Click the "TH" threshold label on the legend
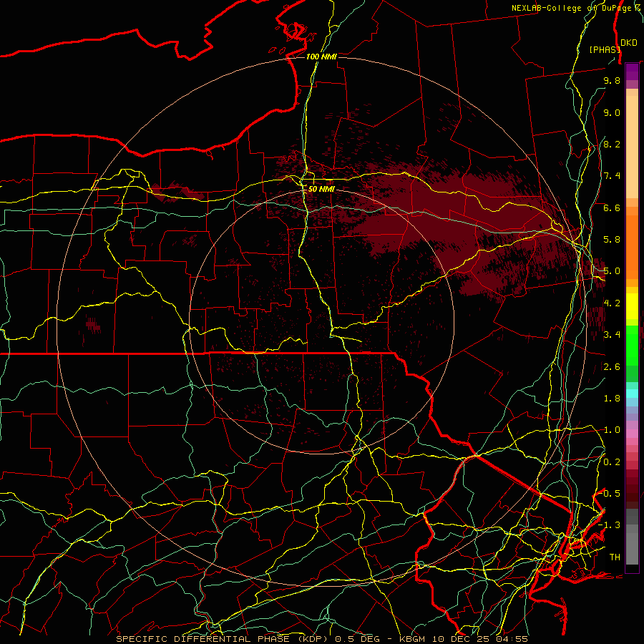 [615, 557]
